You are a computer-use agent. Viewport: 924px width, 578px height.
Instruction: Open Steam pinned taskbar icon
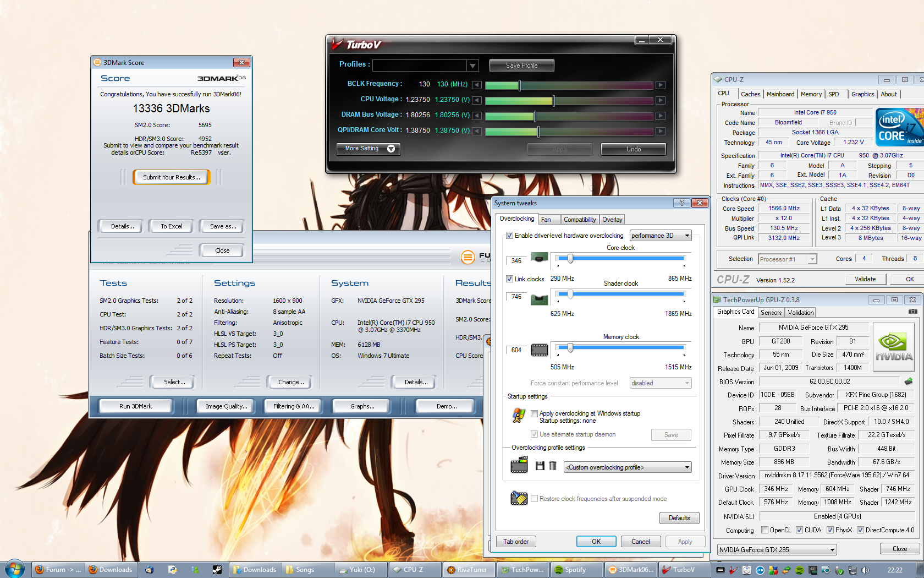click(x=217, y=570)
